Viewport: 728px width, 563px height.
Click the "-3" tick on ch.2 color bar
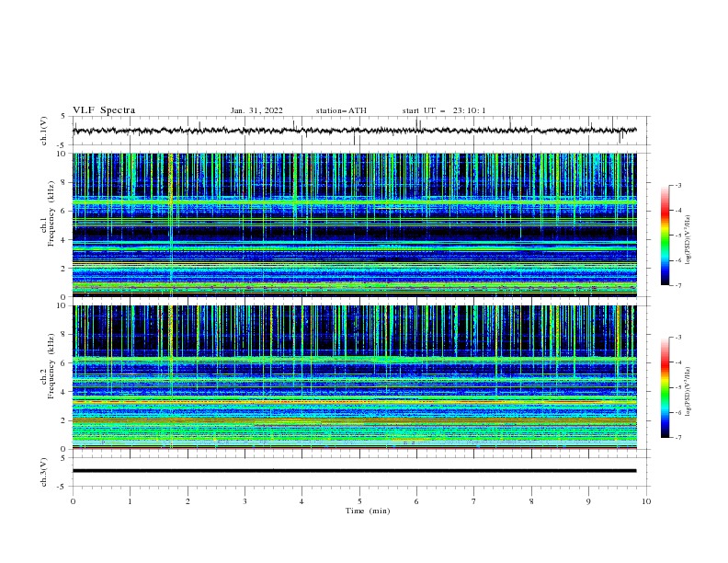tap(678, 338)
